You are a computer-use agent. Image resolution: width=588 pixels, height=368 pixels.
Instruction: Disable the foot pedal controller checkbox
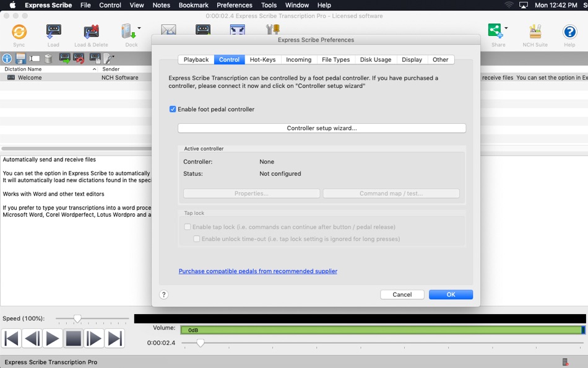pos(173,110)
